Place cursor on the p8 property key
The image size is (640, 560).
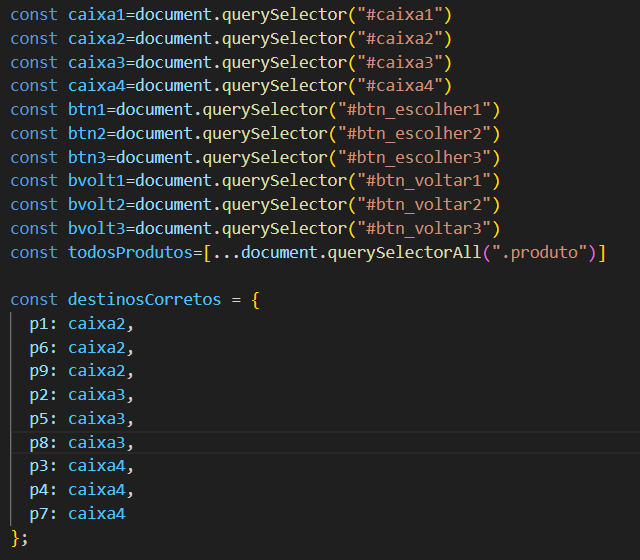pyautogui.click(x=38, y=442)
